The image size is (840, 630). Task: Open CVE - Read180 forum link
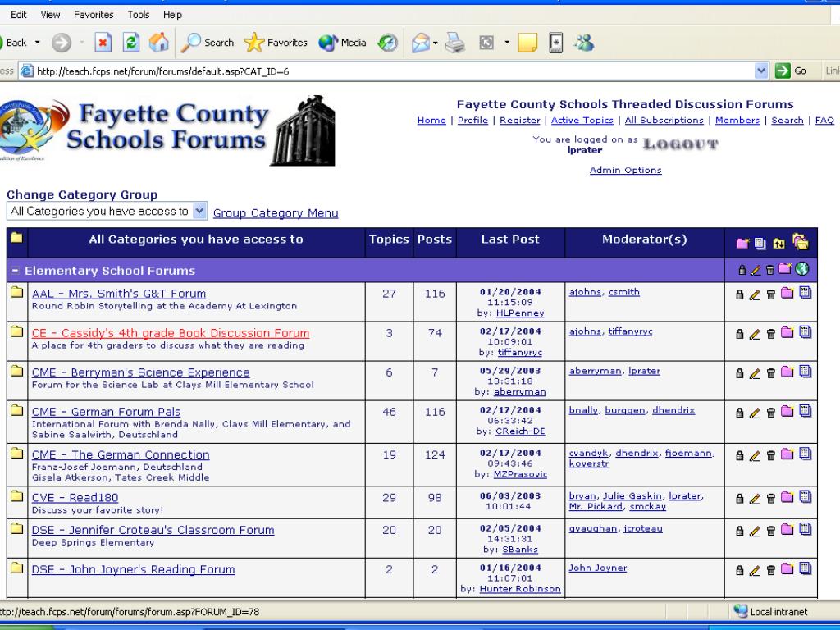[75, 497]
